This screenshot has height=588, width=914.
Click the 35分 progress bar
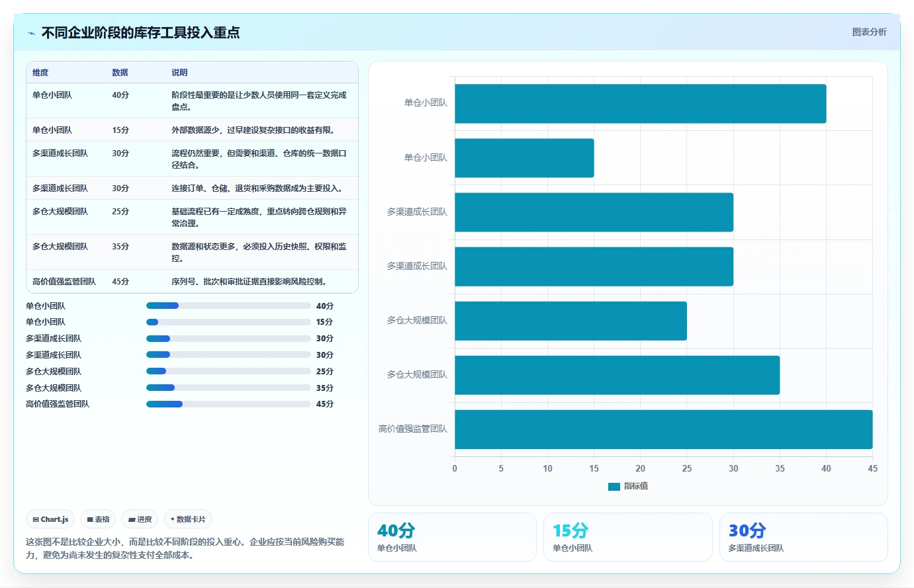coord(228,388)
